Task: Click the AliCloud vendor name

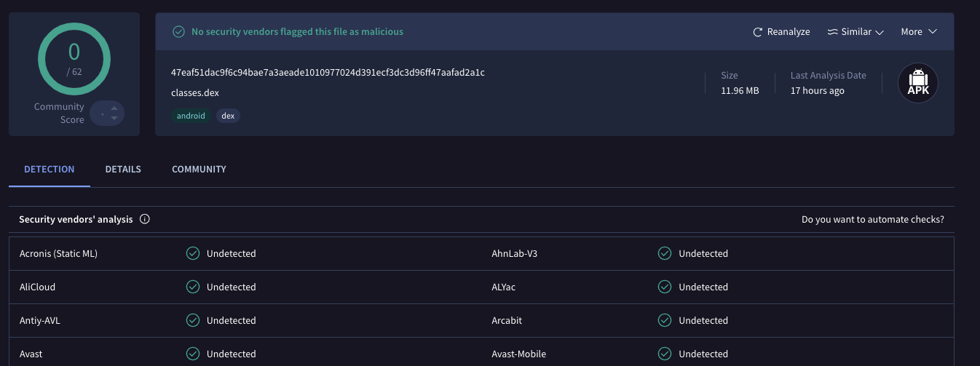Action: pyautogui.click(x=37, y=287)
